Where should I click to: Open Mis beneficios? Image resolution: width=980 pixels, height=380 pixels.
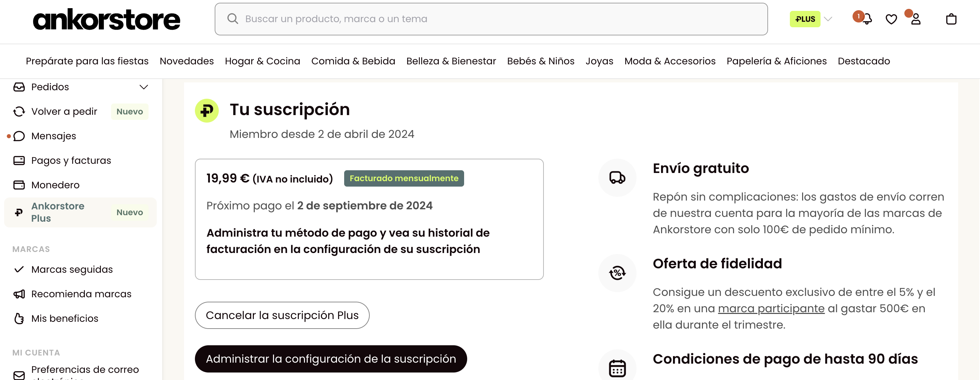click(65, 318)
